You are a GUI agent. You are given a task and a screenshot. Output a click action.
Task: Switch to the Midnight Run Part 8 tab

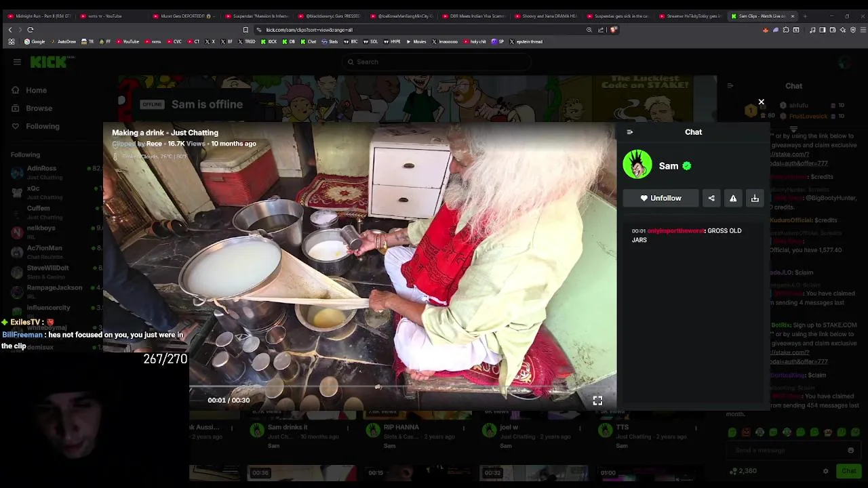pos(40,16)
